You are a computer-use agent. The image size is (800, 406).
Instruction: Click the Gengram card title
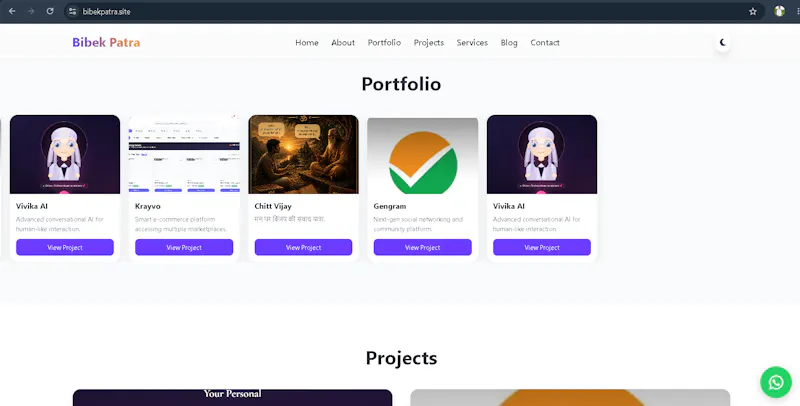point(390,207)
